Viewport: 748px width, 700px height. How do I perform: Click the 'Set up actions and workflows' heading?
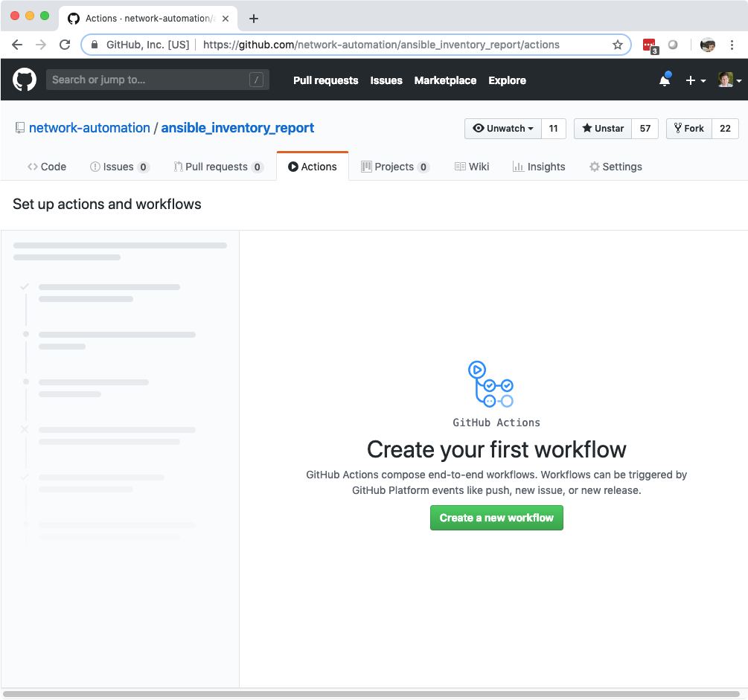click(107, 204)
